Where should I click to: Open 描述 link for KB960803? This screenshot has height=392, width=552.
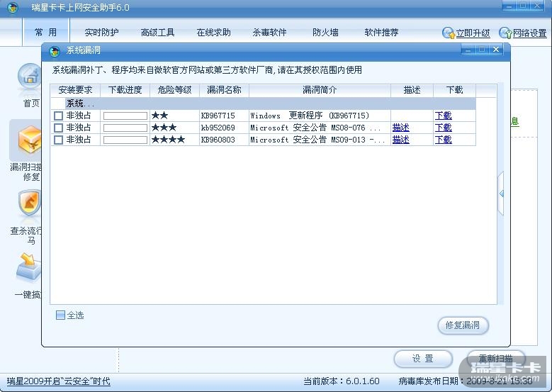pyautogui.click(x=401, y=140)
